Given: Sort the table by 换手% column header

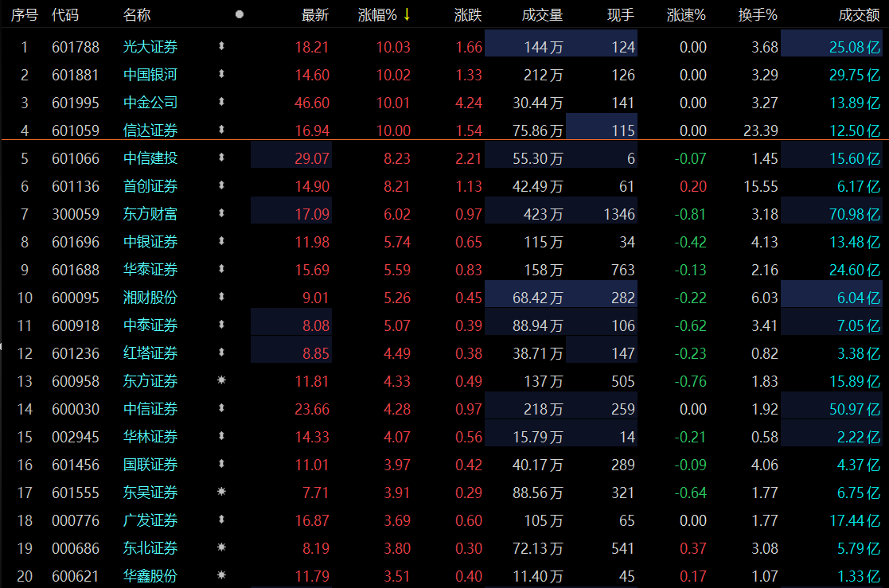Looking at the screenshot, I should click(x=757, y=15).
